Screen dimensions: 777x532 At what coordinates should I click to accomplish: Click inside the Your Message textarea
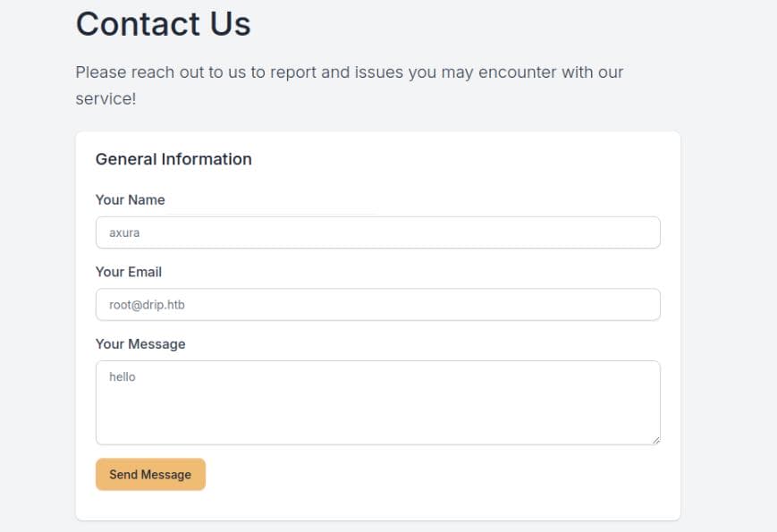377,402
